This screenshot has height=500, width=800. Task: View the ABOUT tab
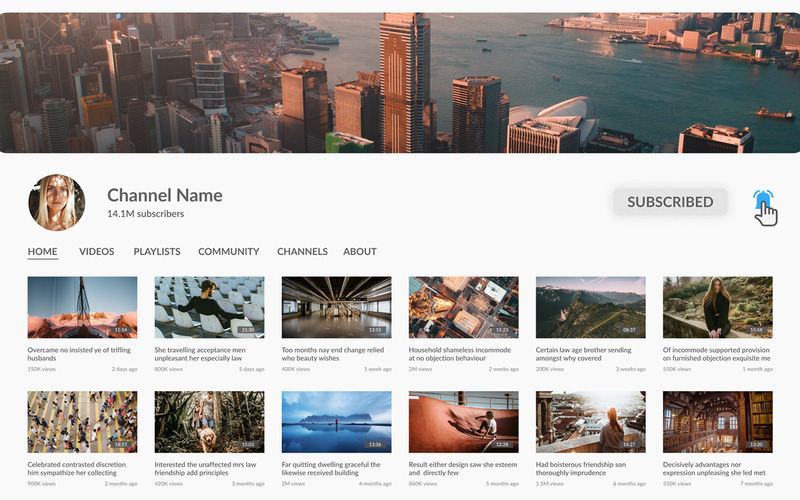pos(360,252)
